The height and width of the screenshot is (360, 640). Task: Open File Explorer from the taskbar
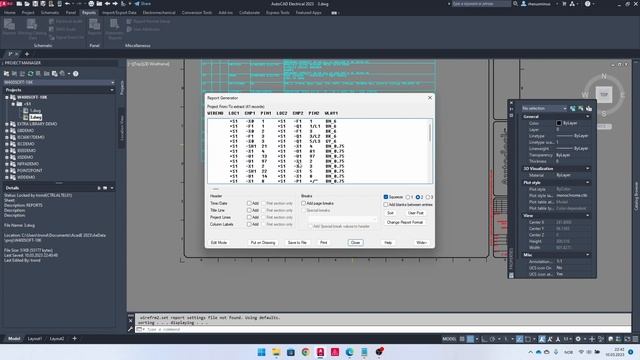pyautogui.click(x=276, y=352)
